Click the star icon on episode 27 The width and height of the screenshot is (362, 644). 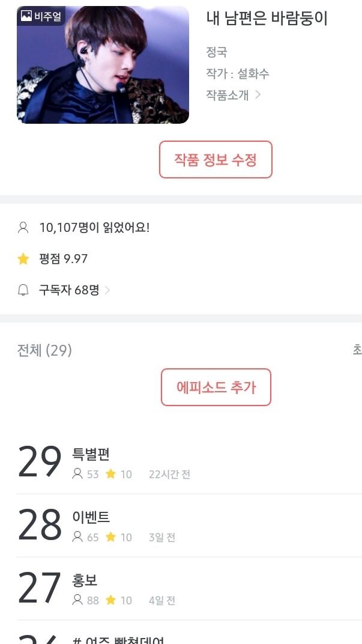coord(110,600)
